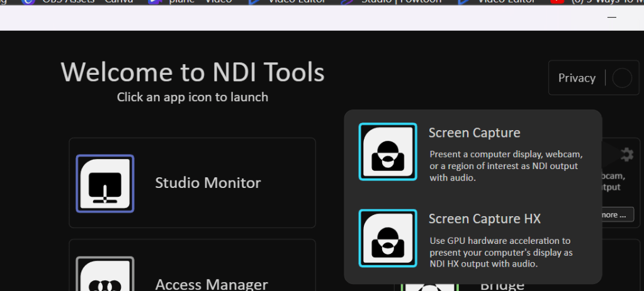644x291 pixels.
Task: Start Screen Capture HX via its icon
Action: pos(388,238)
